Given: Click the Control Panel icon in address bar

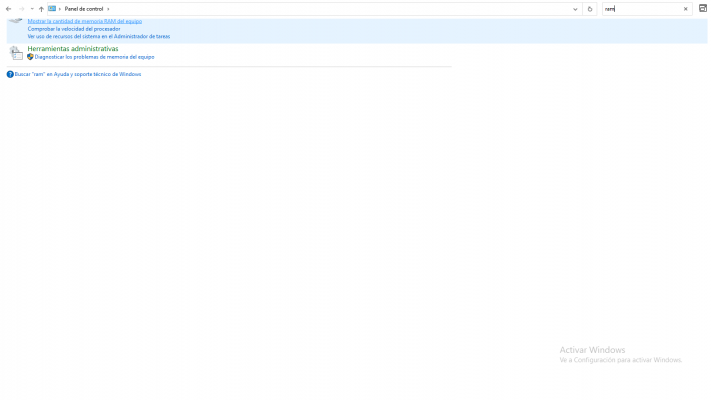Looking at the screenshot, I should 52,9.
